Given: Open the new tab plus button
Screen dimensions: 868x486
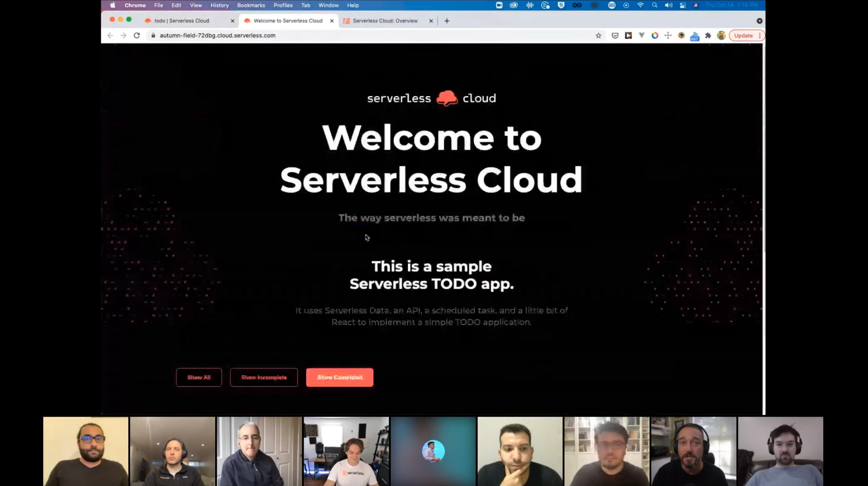Looking at the screenshot, I should 447,21.
